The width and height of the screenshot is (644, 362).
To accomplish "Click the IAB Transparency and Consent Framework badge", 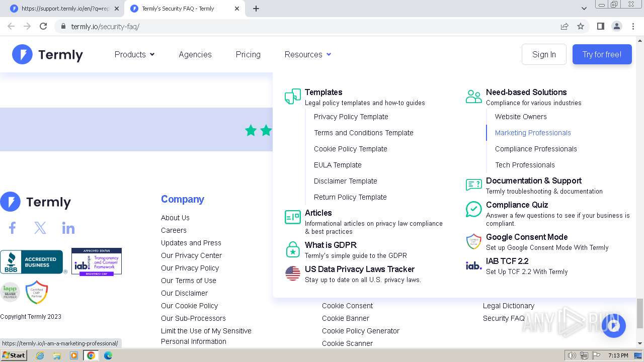I will [97, 261].
